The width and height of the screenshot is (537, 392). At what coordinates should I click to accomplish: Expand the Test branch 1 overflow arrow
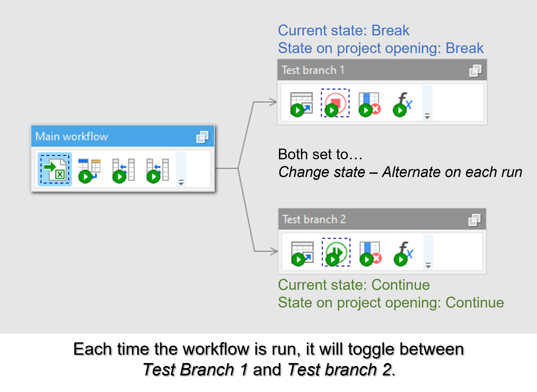(427, 116)
